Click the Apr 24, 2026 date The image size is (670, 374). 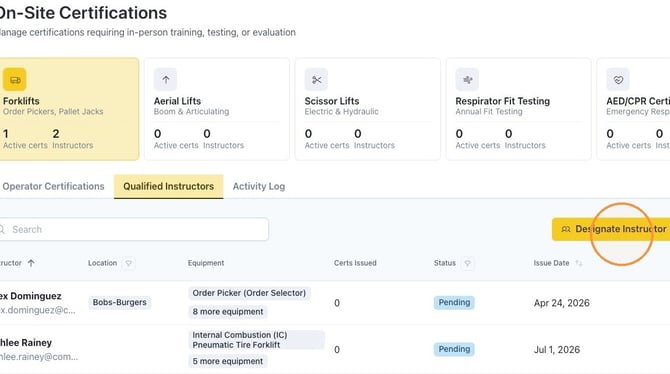(561, 303)
